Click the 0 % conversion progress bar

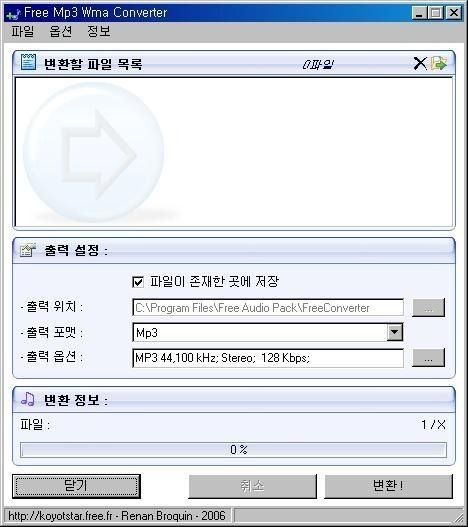(233, 450)
